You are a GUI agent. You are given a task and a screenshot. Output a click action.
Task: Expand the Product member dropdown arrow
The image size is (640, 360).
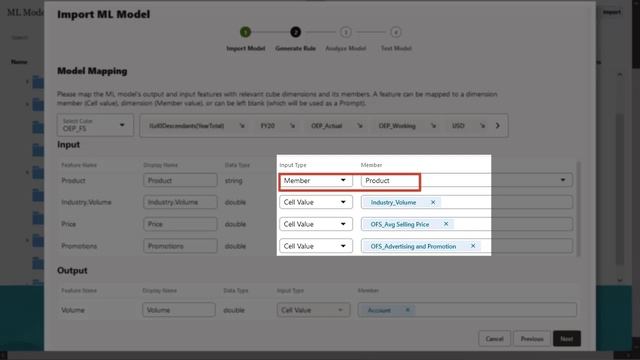pos(563,180)
